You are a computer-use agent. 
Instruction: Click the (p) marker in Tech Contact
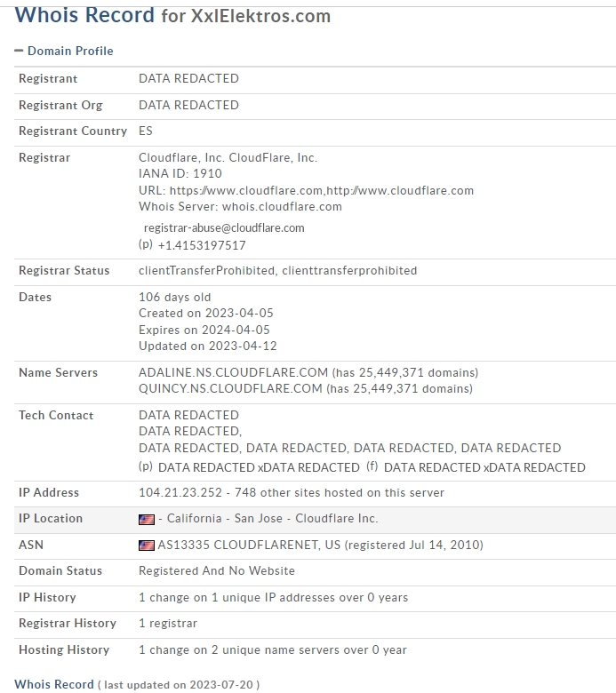click(146, 466)
